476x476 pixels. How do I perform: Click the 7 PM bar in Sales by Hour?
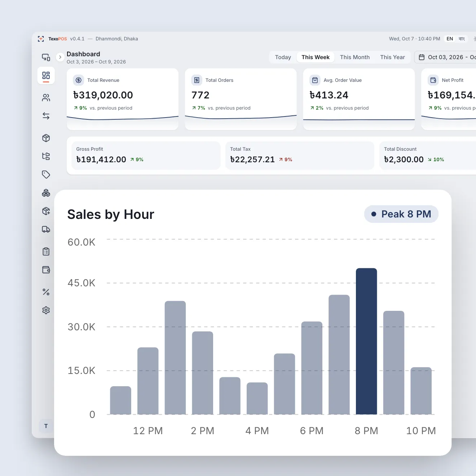[x=339, y=354]
